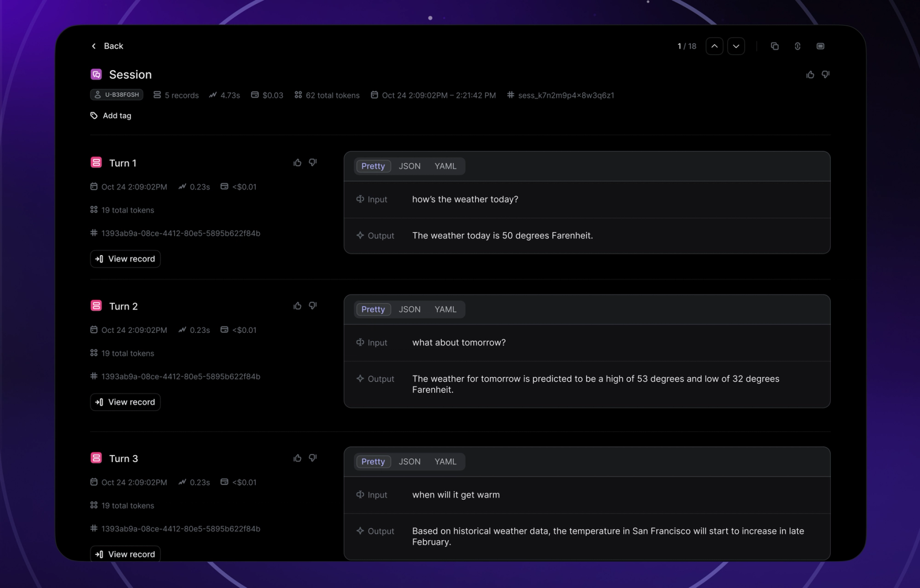The image size is (920, 588).
Task: Click the next-session chevron arrow
Action: tap(736, 46)
